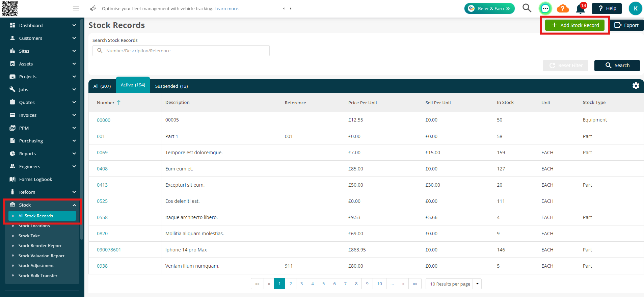Switch to Active (194) tab
Viewport: 644px width, 297px height.
(x=133, y=85)
